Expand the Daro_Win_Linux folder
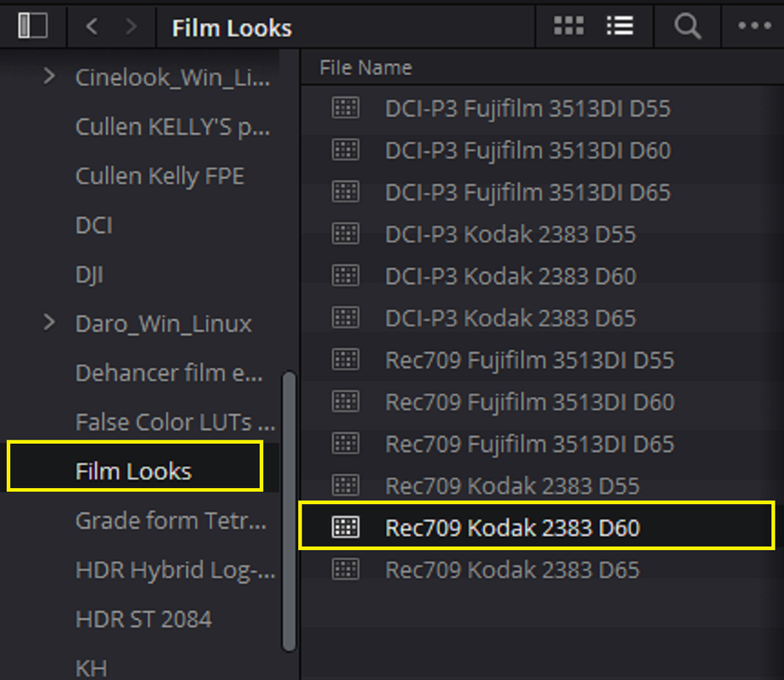This screenshot has height=680, width=784. point(49,323)
